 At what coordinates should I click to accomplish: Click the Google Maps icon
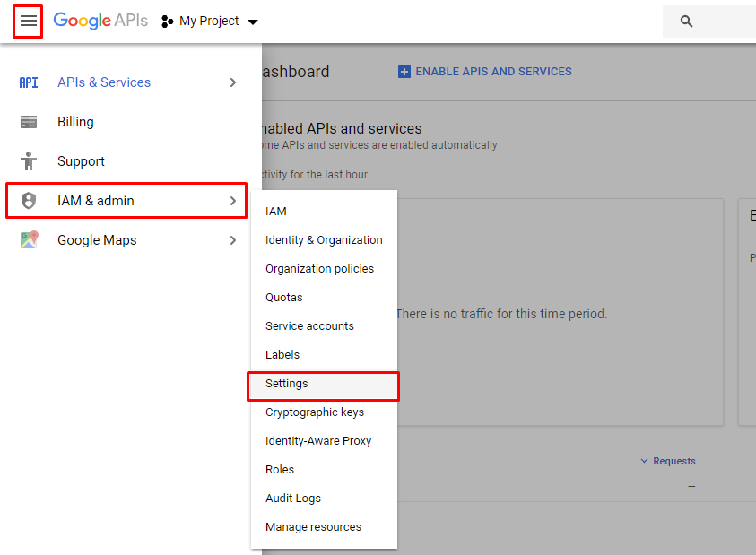(x=29, y=239)
